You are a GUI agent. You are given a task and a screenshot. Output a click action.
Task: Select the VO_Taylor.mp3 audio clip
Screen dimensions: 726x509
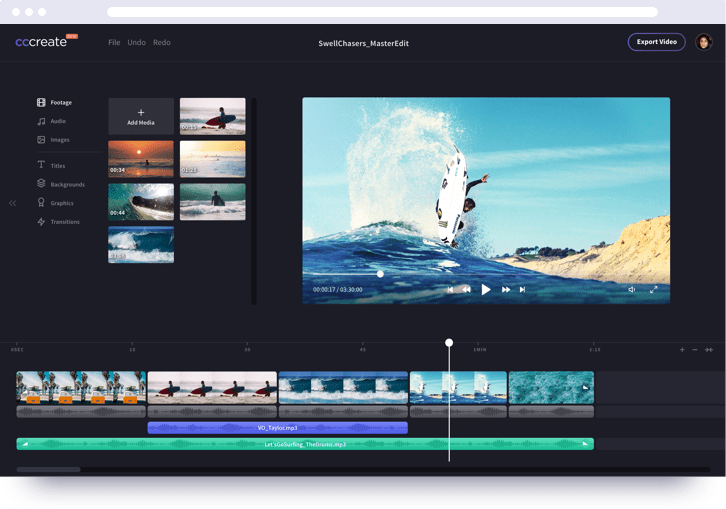[x=277, y=428]
